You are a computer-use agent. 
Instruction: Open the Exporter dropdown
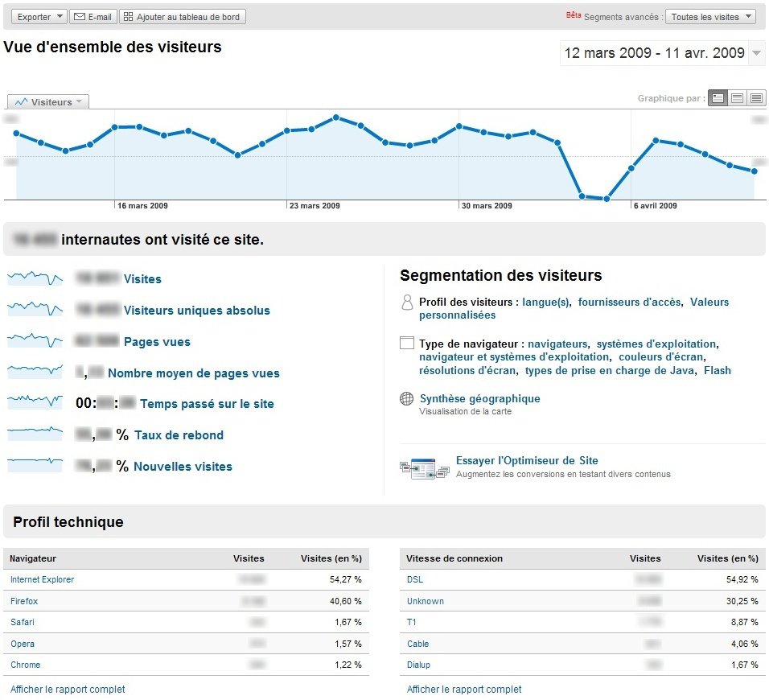(x=39, y=17)
